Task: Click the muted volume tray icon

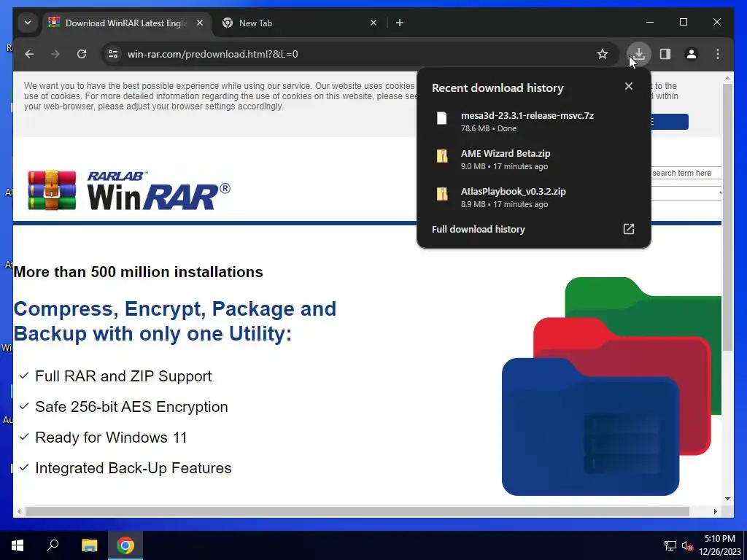Action: tap(687, 545)
